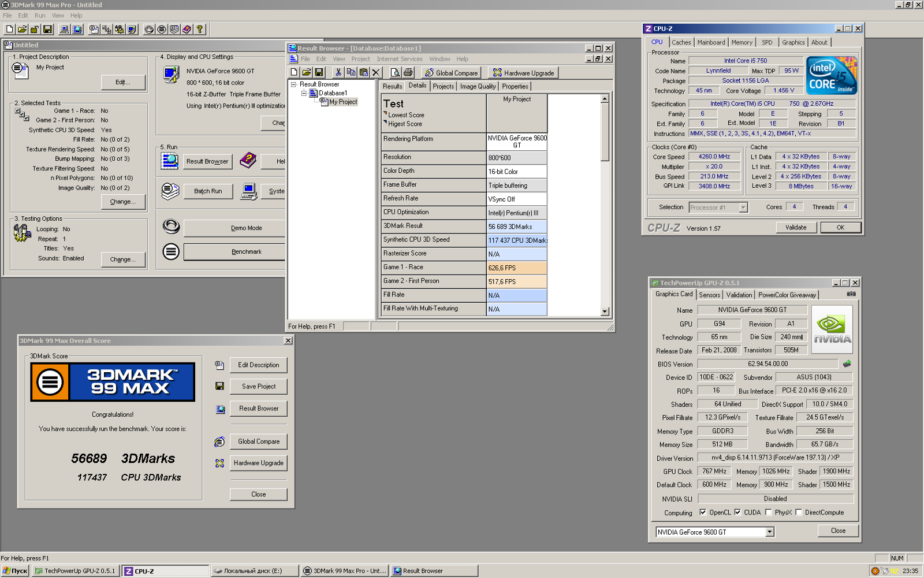Click the Save floppy icon in 3DMark toolbar
The height and width of the screenshot is (578, 924).
click(47, 29)
